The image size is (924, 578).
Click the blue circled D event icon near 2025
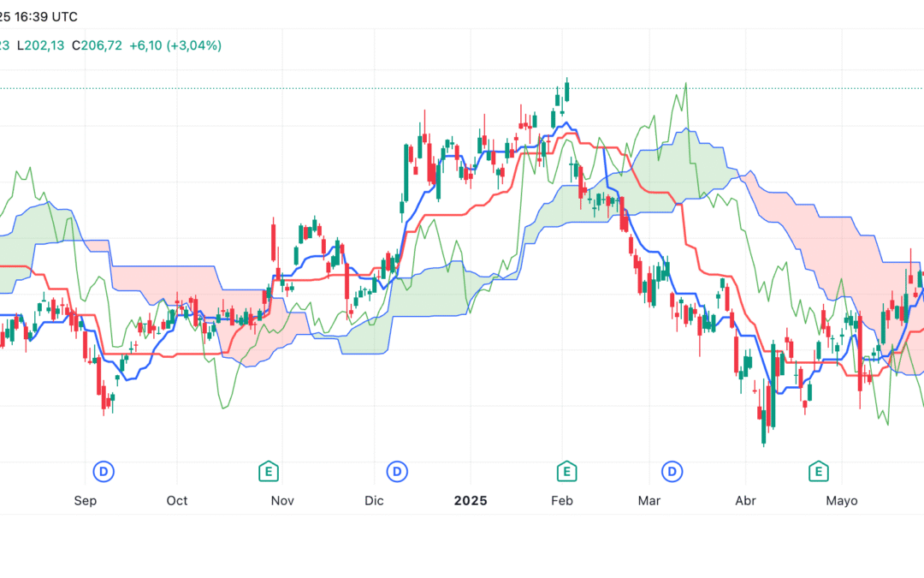point(395,471)
